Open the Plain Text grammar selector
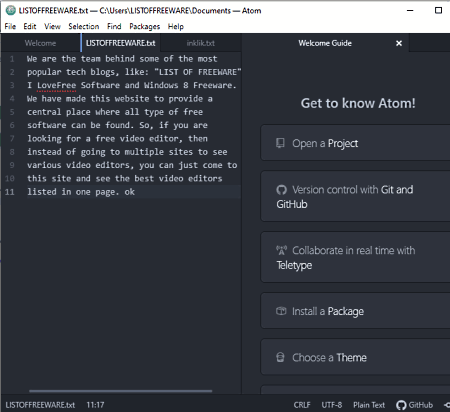 369,405
